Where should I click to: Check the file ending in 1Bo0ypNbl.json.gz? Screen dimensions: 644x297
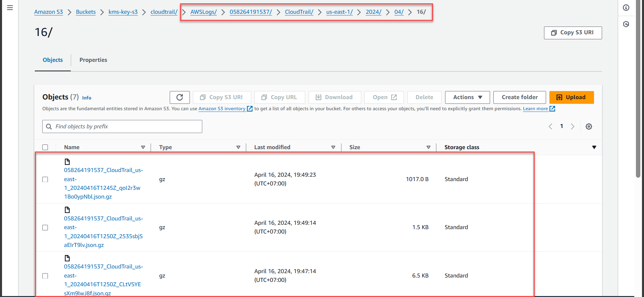point(45,179)
